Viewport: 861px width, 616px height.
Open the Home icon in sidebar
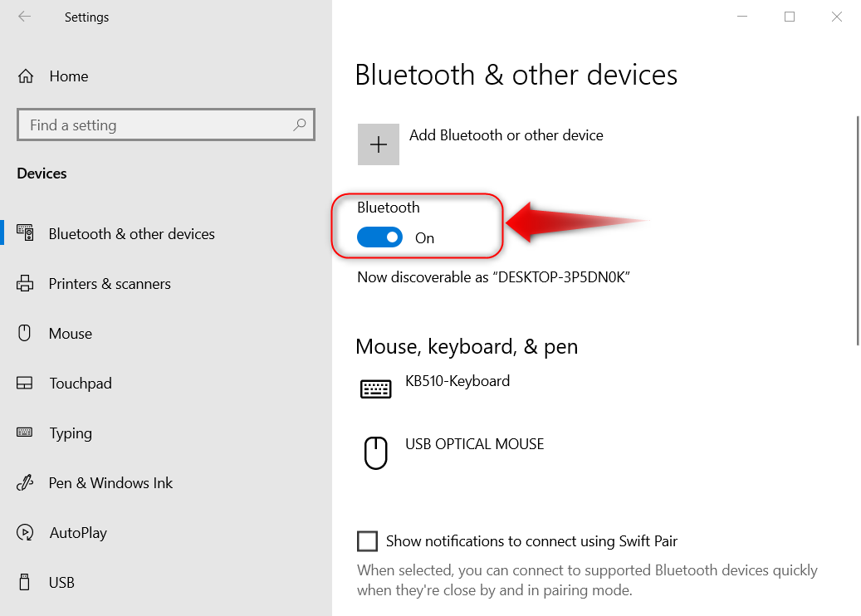point(26,76)
